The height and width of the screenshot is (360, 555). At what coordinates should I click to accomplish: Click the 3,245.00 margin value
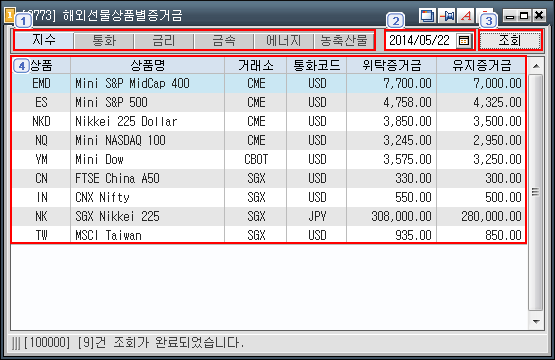[407, 141]
